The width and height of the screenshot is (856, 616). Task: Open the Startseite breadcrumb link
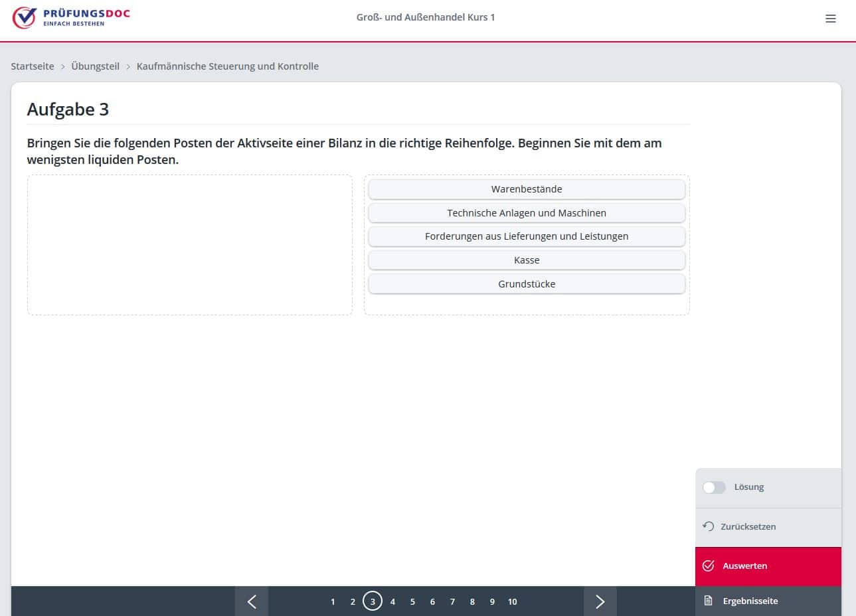pos(33,66)
